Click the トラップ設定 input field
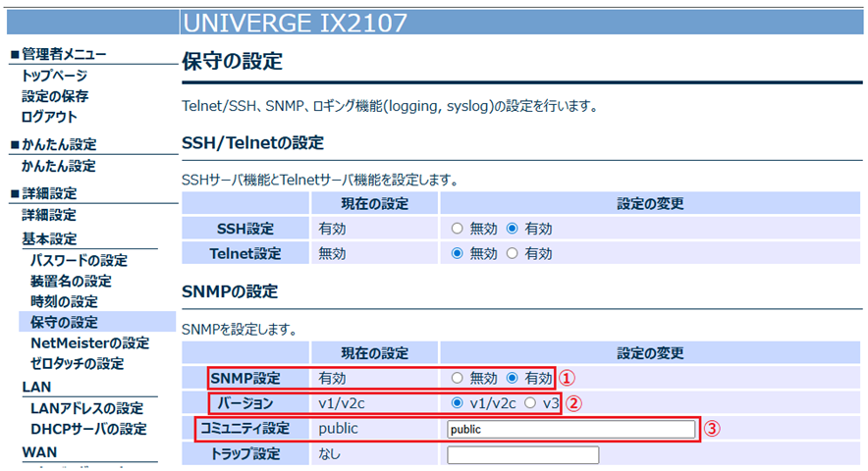Screen dimensions: 868x471 522,454
